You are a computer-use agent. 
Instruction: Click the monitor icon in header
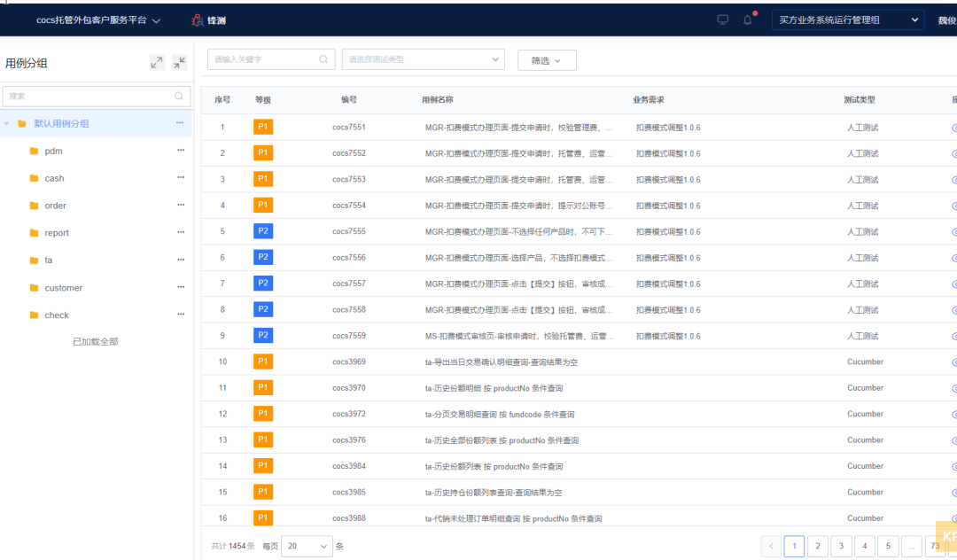[723, 20]
